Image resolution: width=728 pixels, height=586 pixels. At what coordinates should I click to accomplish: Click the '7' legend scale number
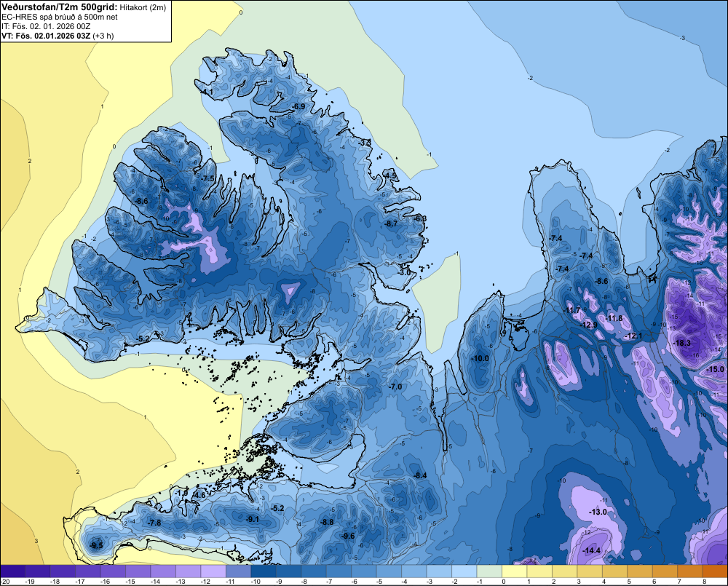tap(679, 582)
